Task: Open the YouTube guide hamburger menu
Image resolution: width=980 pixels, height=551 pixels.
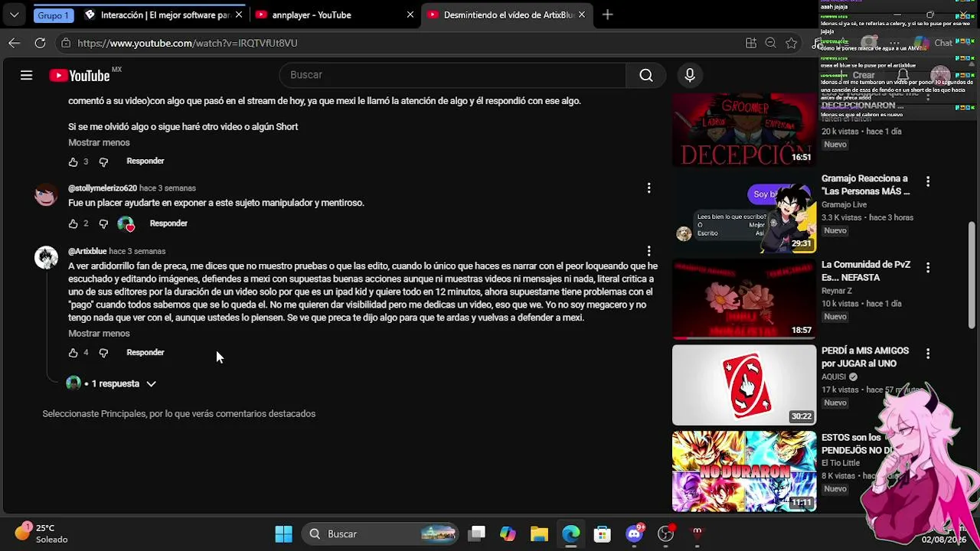Action: click(26, 75)
